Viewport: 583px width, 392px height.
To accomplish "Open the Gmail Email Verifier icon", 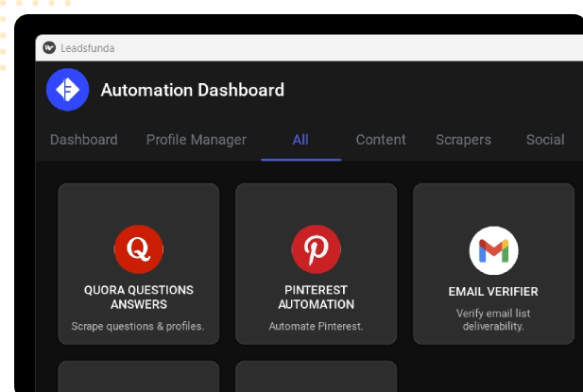I will [x=494, y=250].
